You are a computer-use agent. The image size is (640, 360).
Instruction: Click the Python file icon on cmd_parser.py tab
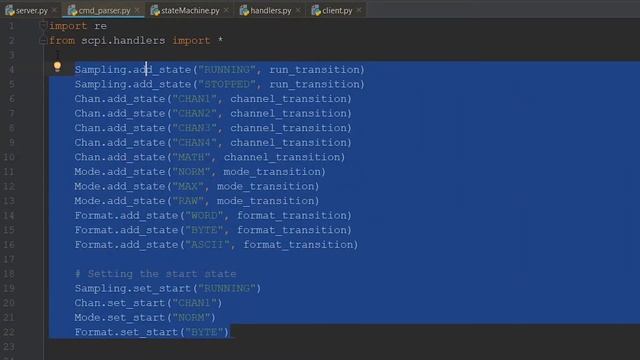click(72, 11)
